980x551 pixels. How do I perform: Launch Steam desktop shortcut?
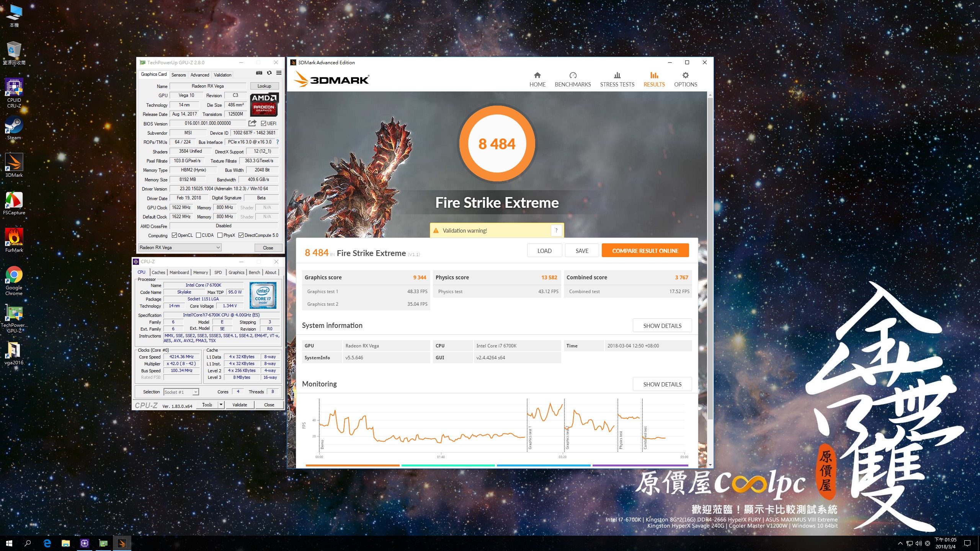click(14, 128)
